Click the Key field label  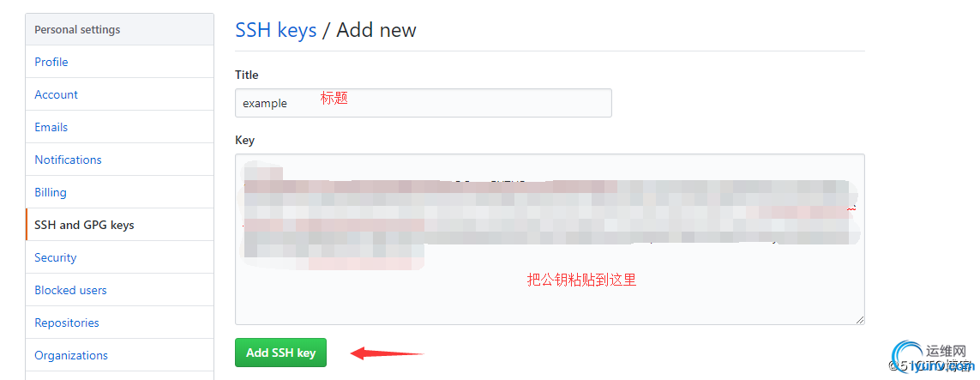click(x=244, y=140)
